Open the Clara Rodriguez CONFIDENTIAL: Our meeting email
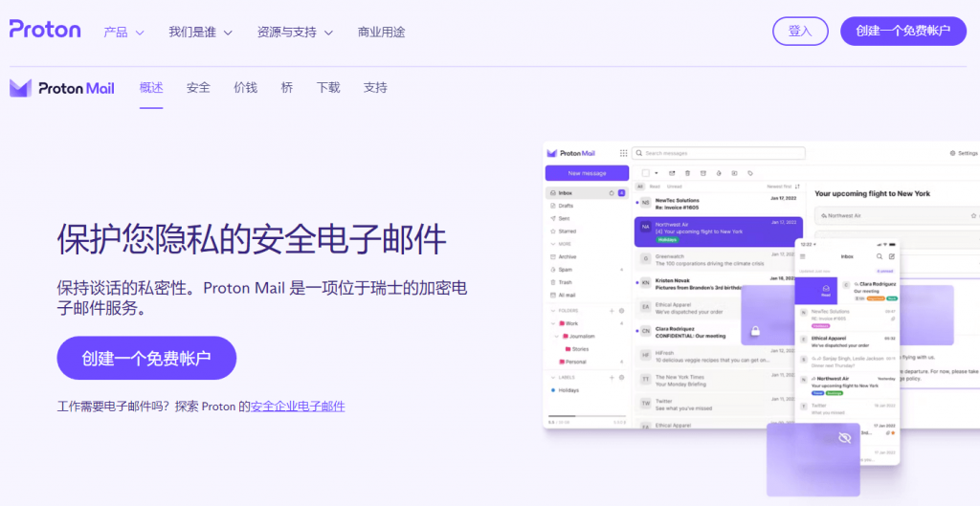The height and width of the screenshot is (506, 980). pyautogui.click(x=687, y=332)
